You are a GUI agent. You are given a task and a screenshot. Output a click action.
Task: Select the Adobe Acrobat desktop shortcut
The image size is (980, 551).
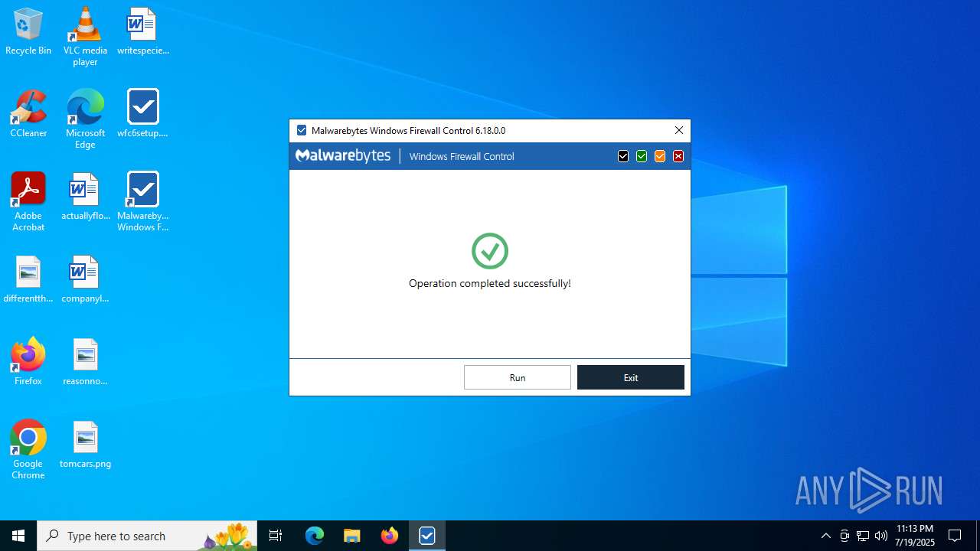28,201
